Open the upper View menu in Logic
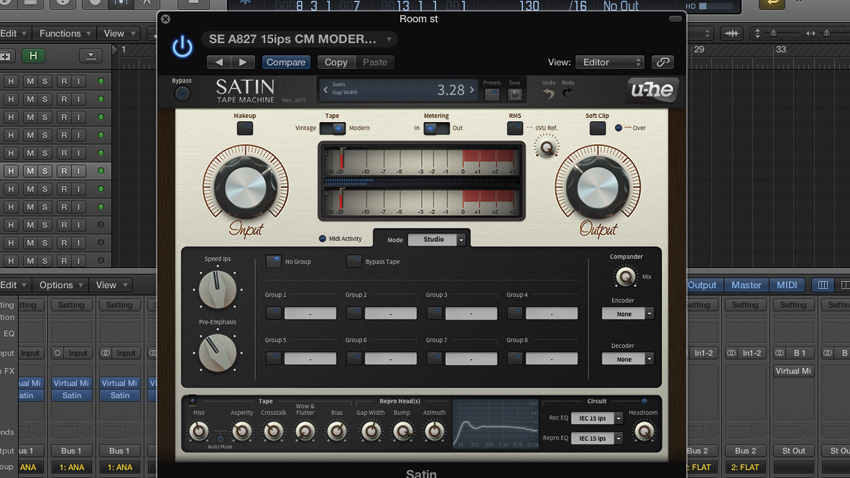The width and height of the screenshot is (850, 478). click(119, 34)
